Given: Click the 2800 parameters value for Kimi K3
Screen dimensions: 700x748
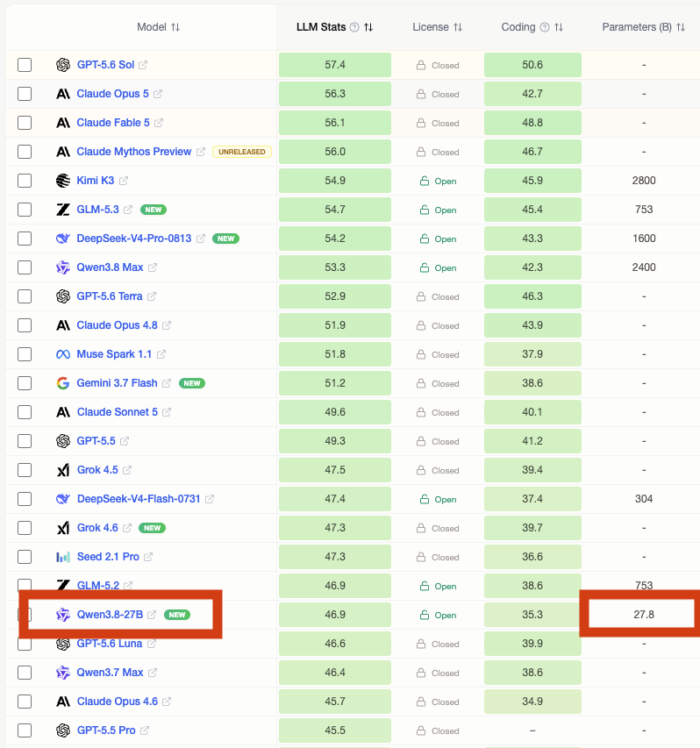Looking at the screenshot, I should [x=644, y=181].
